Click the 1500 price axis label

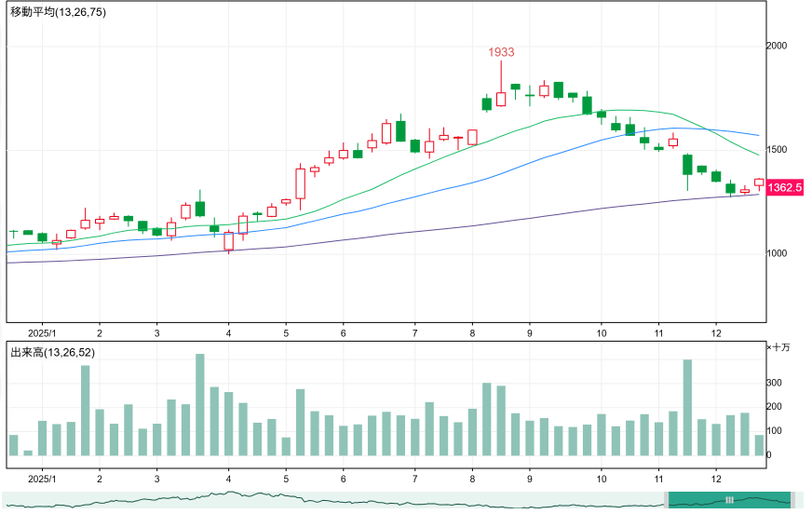(x=778, y=150)
